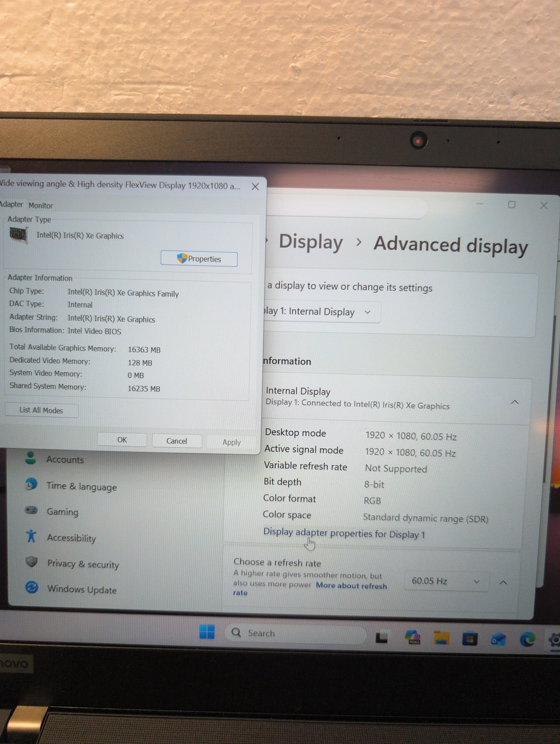
Task: Click the Time & language globe icon
Action: click(31, 484)
